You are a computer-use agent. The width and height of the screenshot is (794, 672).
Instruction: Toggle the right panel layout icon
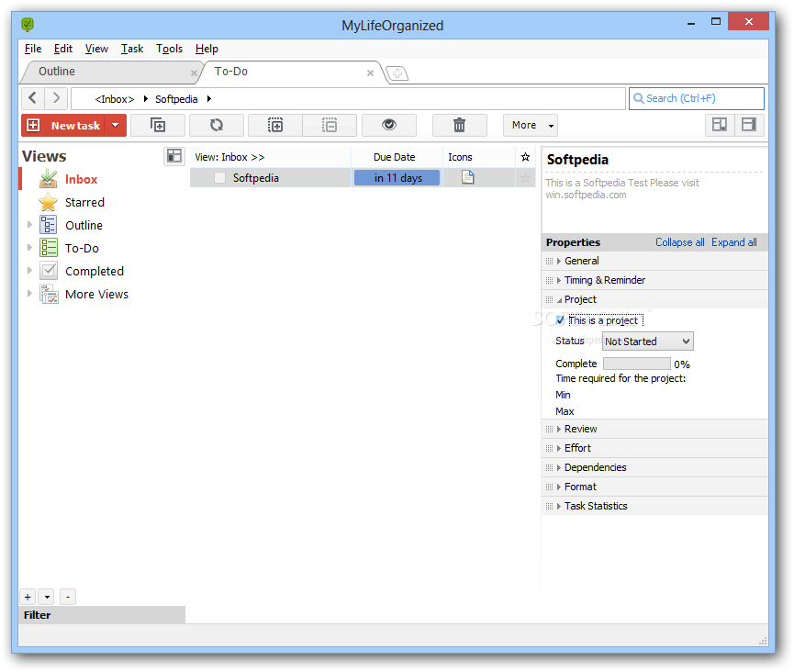pyautogui.click(x=749, y=125)
